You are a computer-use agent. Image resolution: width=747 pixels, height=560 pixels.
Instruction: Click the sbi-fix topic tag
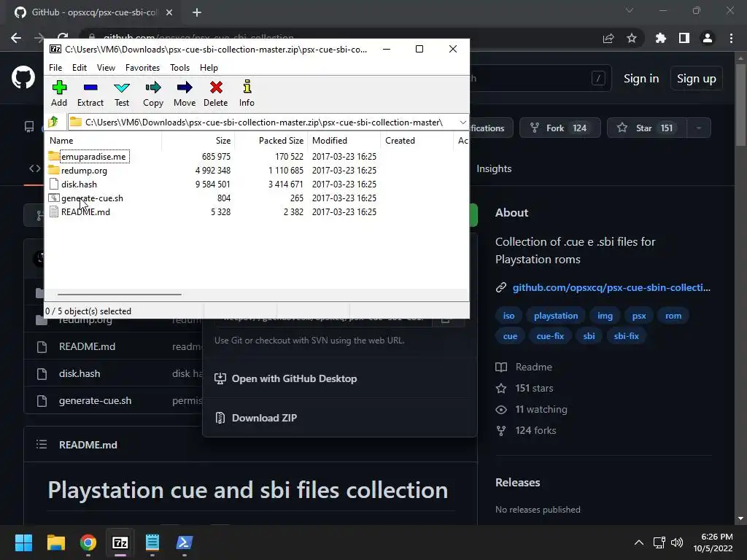[626, 336]
